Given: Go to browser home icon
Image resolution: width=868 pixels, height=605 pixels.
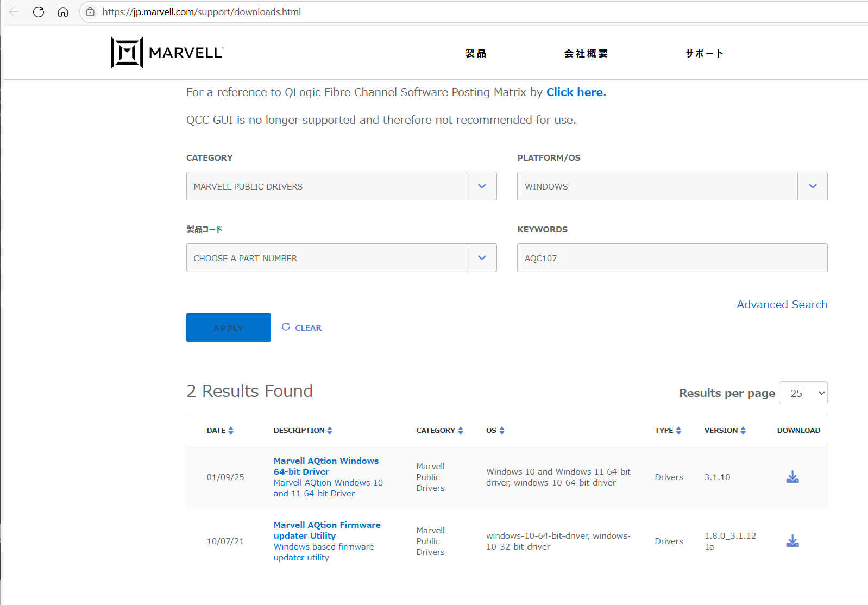Looking at the screenshot, I should click(63, 12).
